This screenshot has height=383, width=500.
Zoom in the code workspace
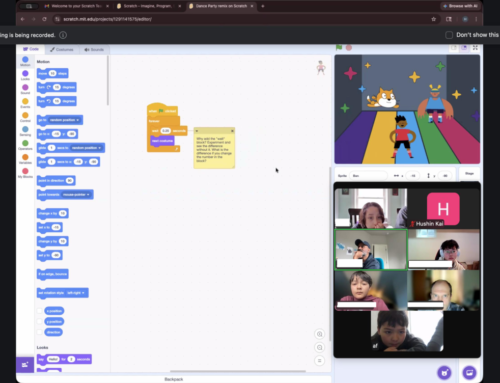click(319, 334)
